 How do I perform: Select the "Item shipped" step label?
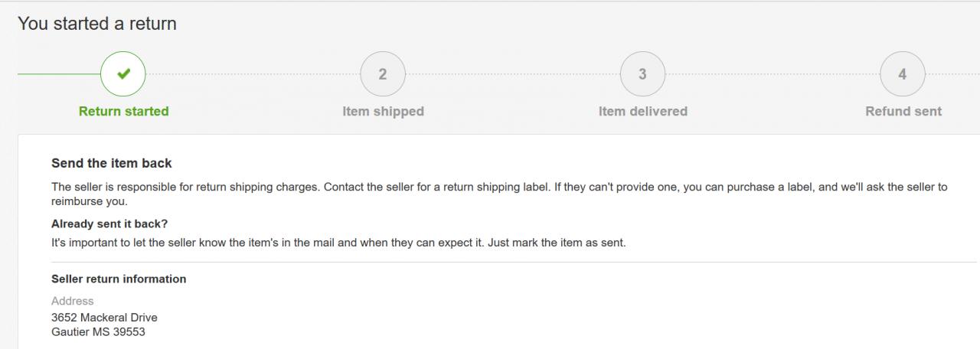(x=383, y=111)
